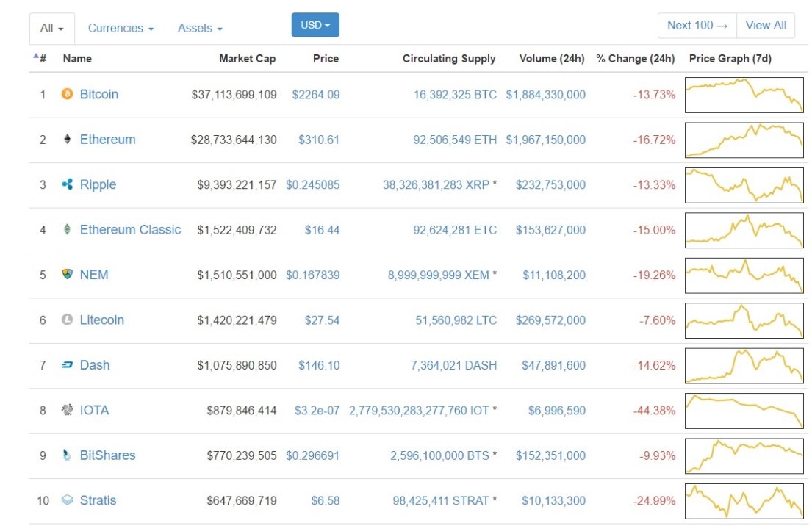
Task: Click the View All button
Action: click(766, 24)
